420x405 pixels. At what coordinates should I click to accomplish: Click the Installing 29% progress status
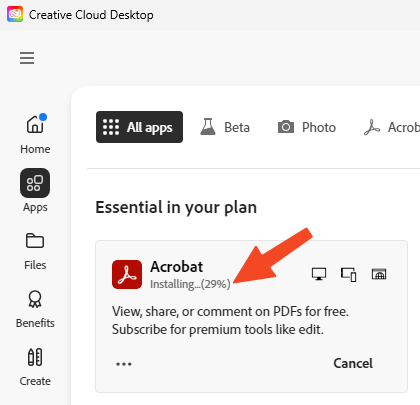click(x=190, y=284)
